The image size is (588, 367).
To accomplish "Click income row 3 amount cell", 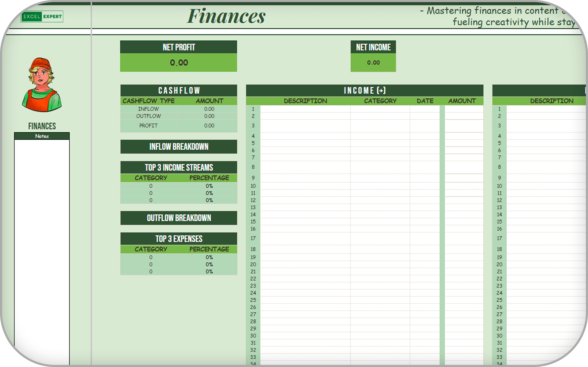I will (x=464, y=126).
